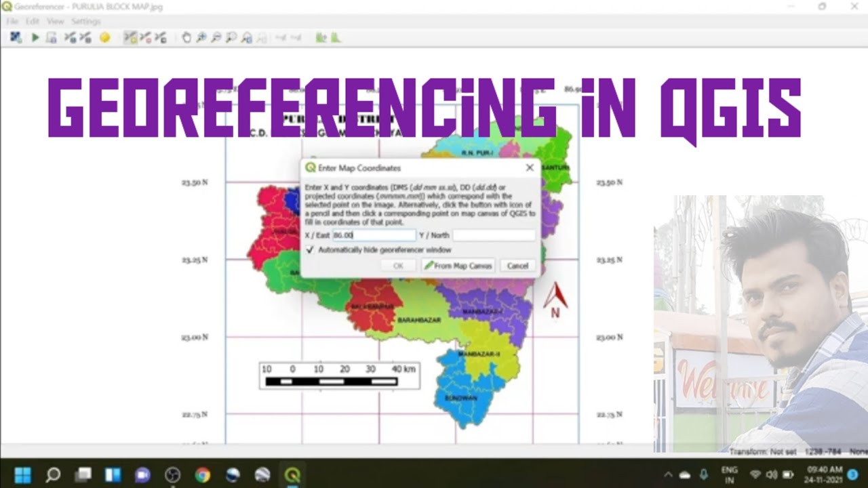Click the Link QGIS to Georeferencer icon

[296, 37]
